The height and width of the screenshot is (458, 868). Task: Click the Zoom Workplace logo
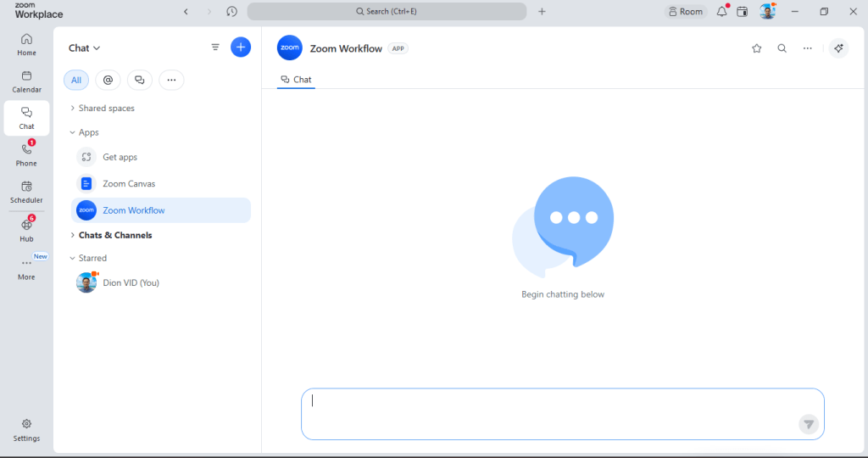[x=39, y=10]
